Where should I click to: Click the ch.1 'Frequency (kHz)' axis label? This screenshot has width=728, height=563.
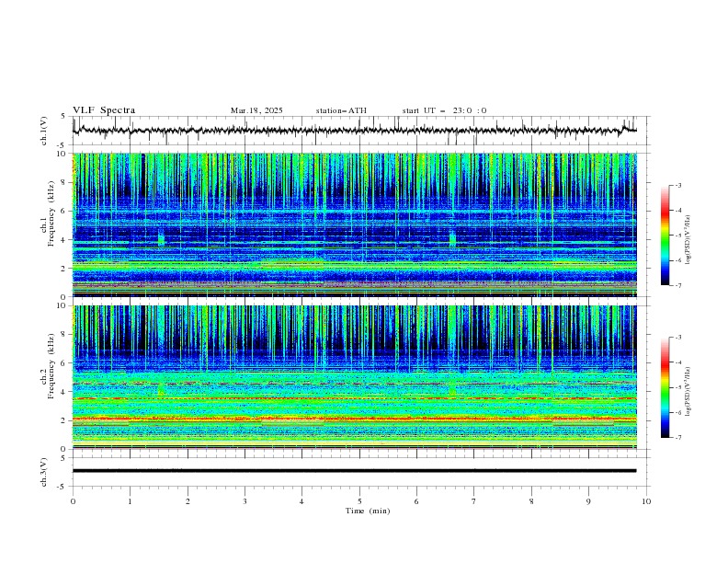click(51, 213)
